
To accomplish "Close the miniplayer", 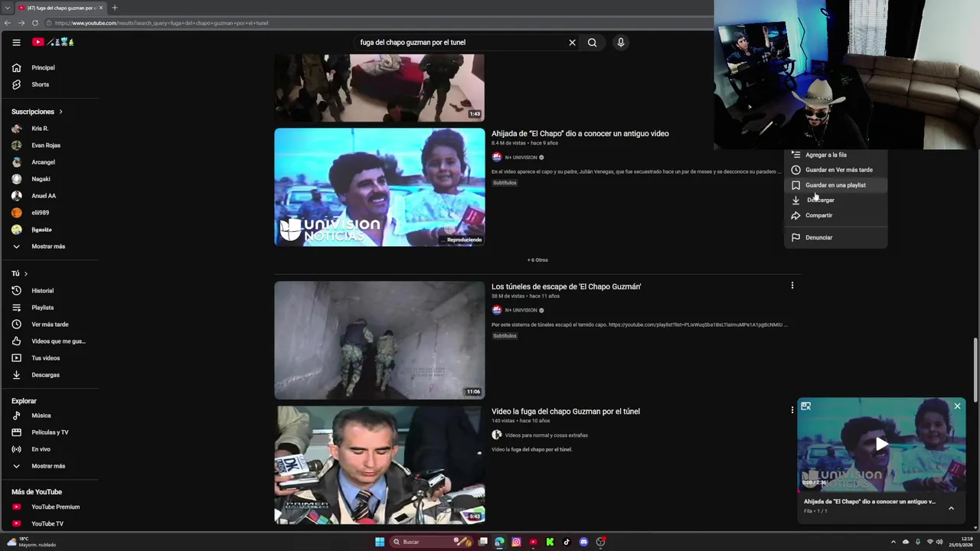I will [957, 406].
